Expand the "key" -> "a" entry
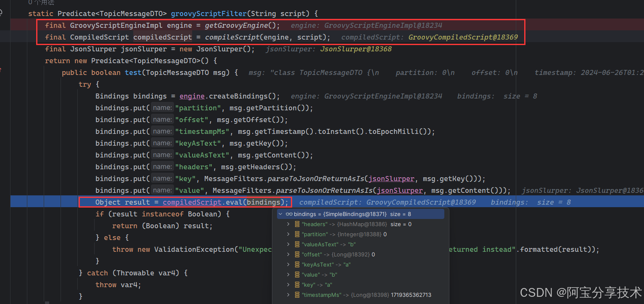The image size is (644, 304). [288, 285]
